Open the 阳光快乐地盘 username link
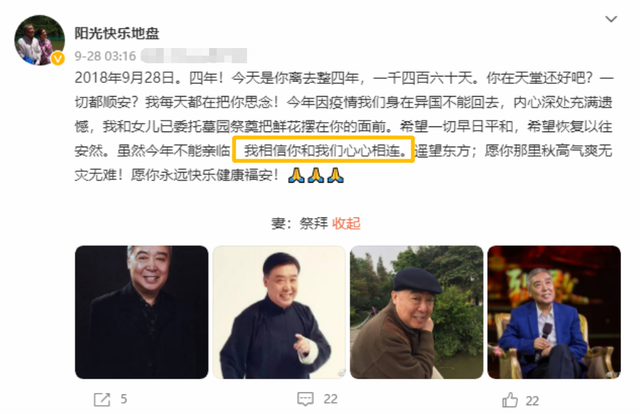This screenshot has height=414, width=640. click(x=117, y=33)
